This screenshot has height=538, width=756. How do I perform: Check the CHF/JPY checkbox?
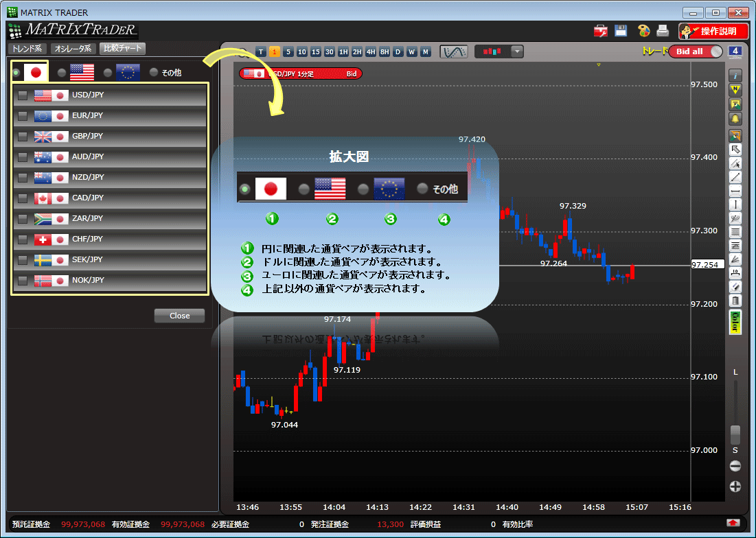[x=22, y=239]
